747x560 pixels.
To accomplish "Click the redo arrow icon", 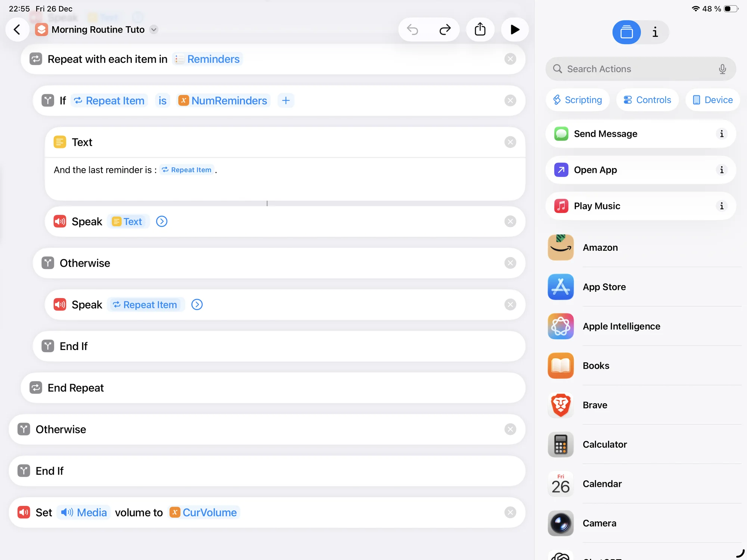I will [x=445, y=30].
